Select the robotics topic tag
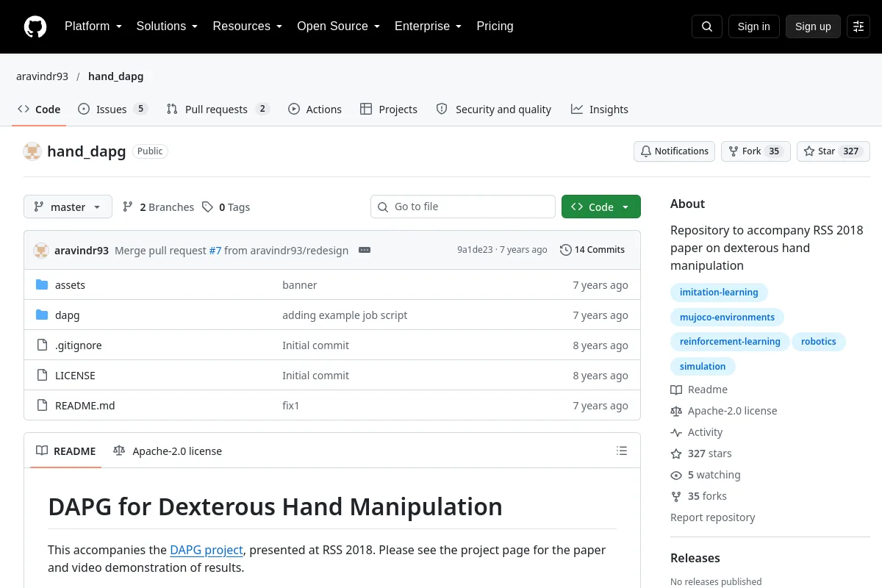Image resolution: width=882 pixels, height=588 pixels. 819,342
